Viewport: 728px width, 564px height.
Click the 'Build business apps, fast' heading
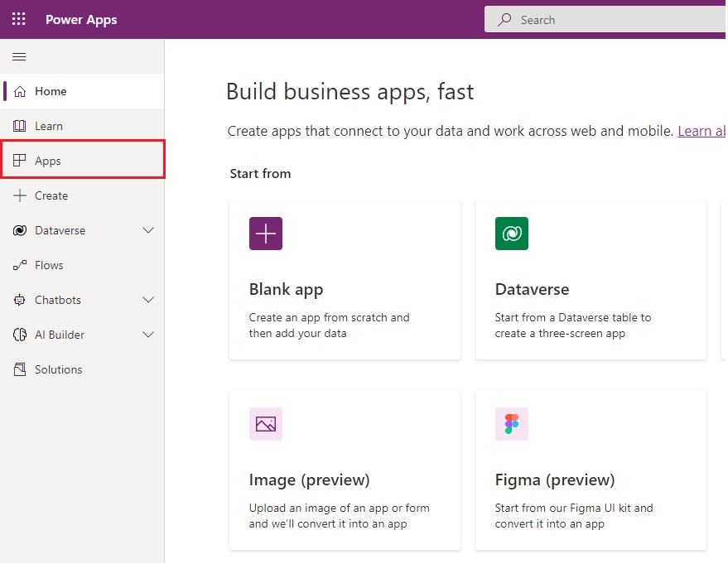click(350, 91)
